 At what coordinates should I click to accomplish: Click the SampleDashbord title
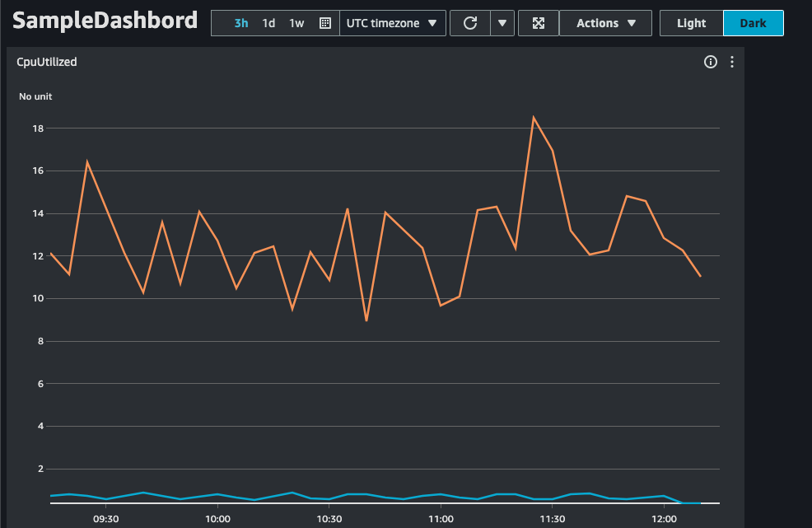click(x=105, y=21)
